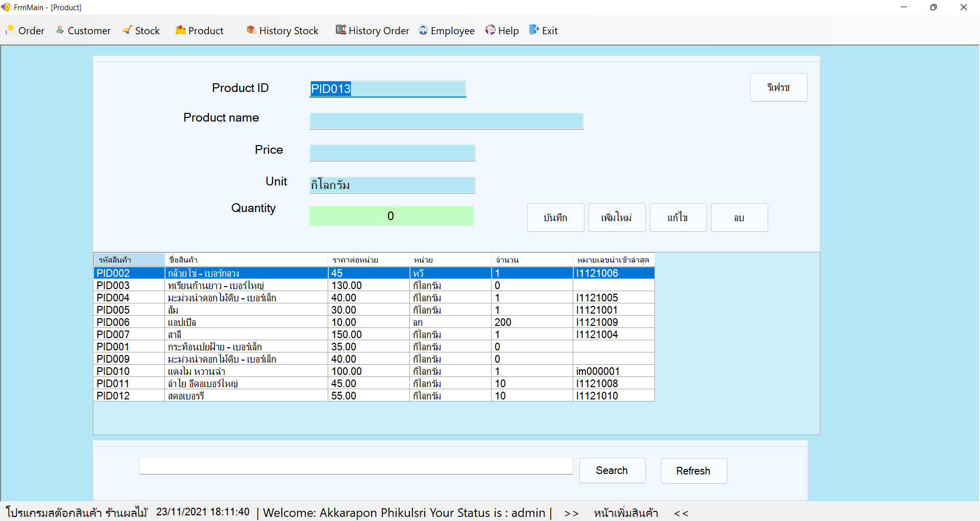Click the History Stock icon
980x521 pixels.
point(251,30)
